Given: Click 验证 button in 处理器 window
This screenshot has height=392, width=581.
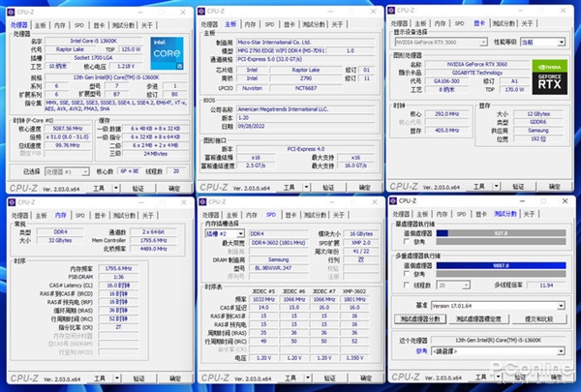Looking at the screenshot, I should point(138,188).
